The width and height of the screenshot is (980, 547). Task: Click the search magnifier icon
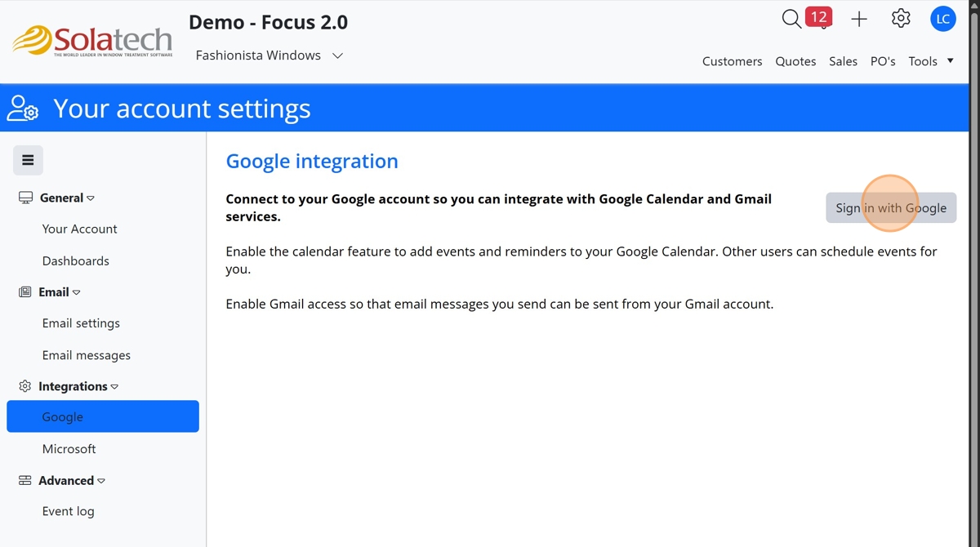(791, 19)
